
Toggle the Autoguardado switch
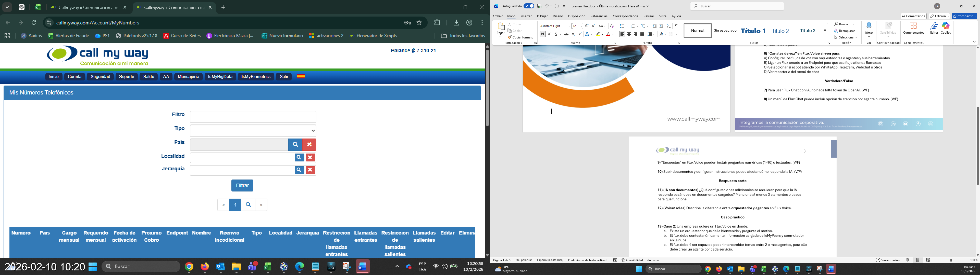coord(529,6)
